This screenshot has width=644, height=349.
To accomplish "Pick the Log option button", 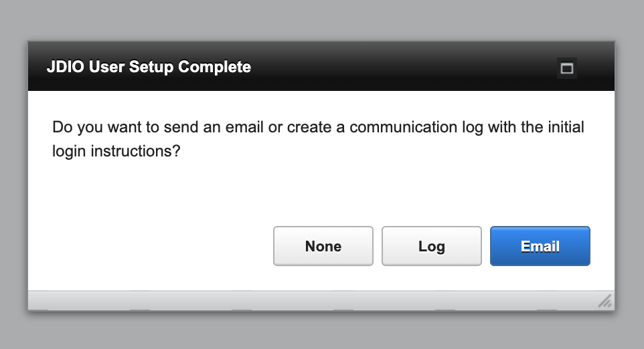I will click(431, 246).
